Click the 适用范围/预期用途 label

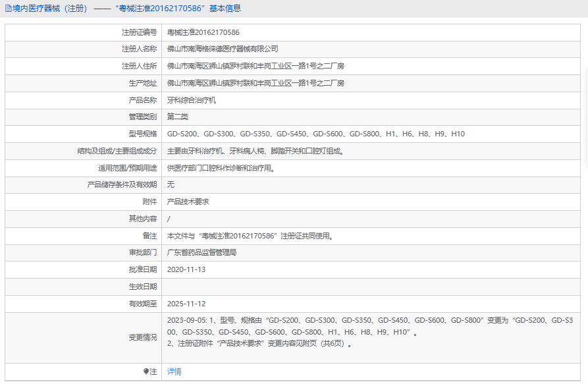tap(128, 168)
